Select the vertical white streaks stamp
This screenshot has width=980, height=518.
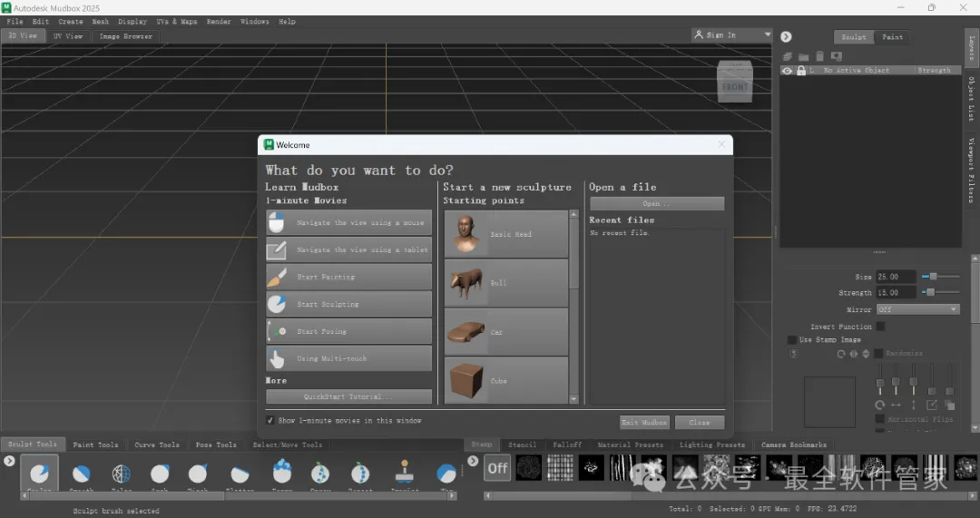pyautogui.click(x=622, y=468)
